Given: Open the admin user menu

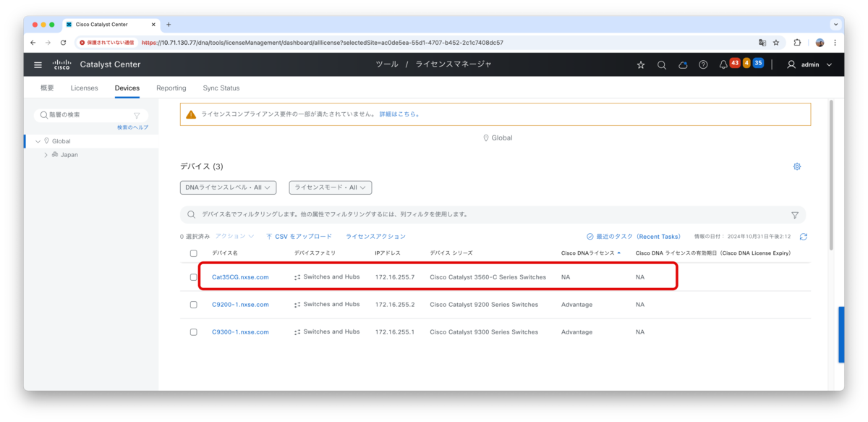Looking at the screenshot, I should coord(809,64).
